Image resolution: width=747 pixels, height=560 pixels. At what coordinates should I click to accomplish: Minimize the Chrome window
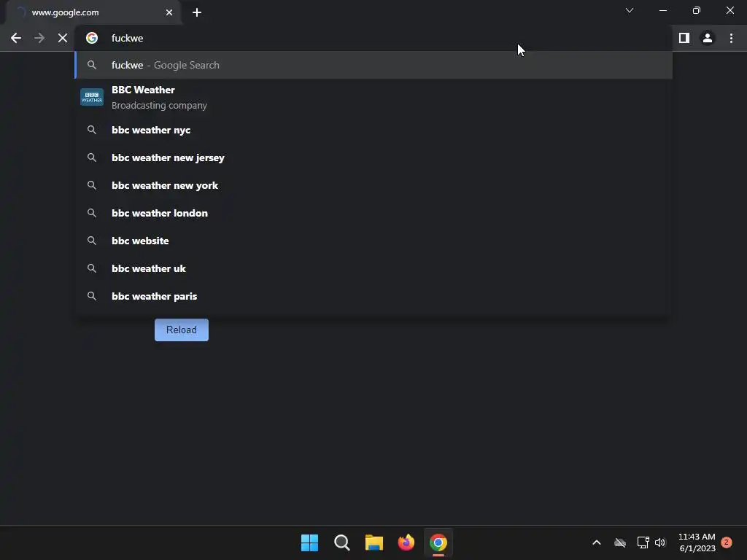tap(662, 10)
